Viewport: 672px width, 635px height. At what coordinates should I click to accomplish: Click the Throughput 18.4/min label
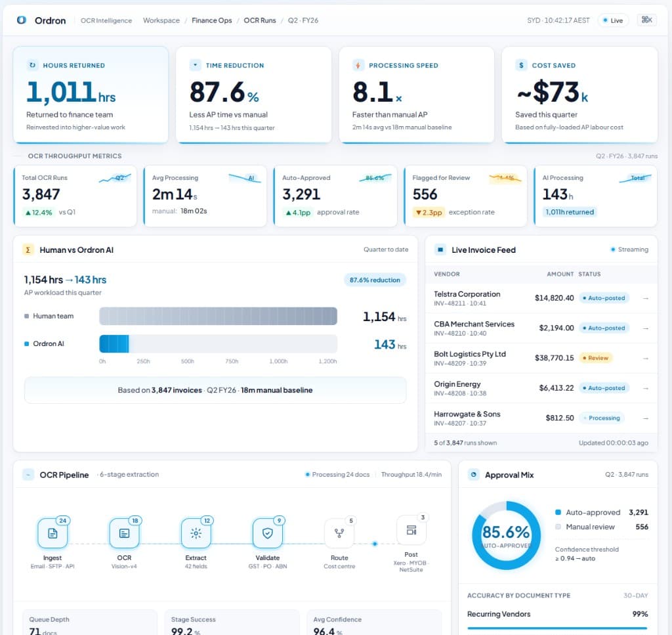pyautogui.click(x=411, y=475)
